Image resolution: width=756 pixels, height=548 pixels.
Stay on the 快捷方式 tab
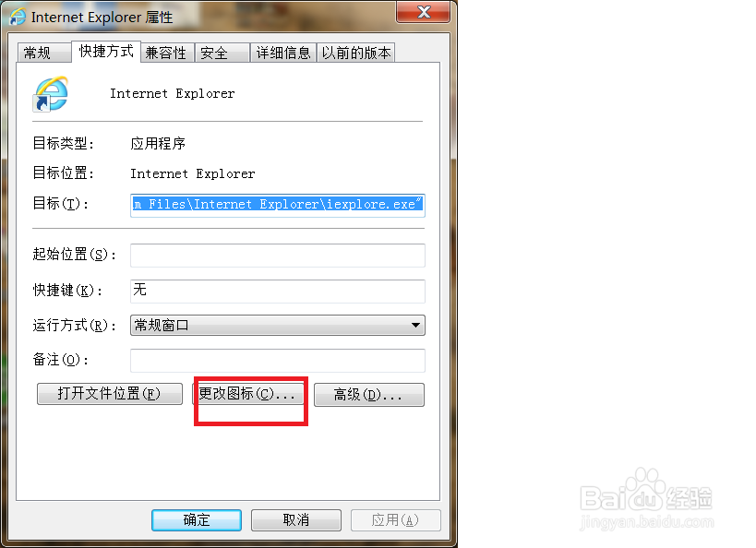(105, 52)
